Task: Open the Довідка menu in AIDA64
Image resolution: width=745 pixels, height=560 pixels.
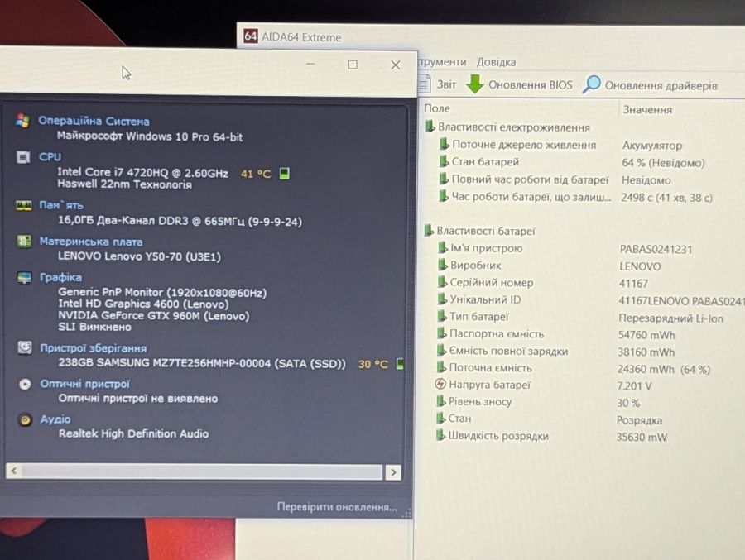Action: (496, 62)
